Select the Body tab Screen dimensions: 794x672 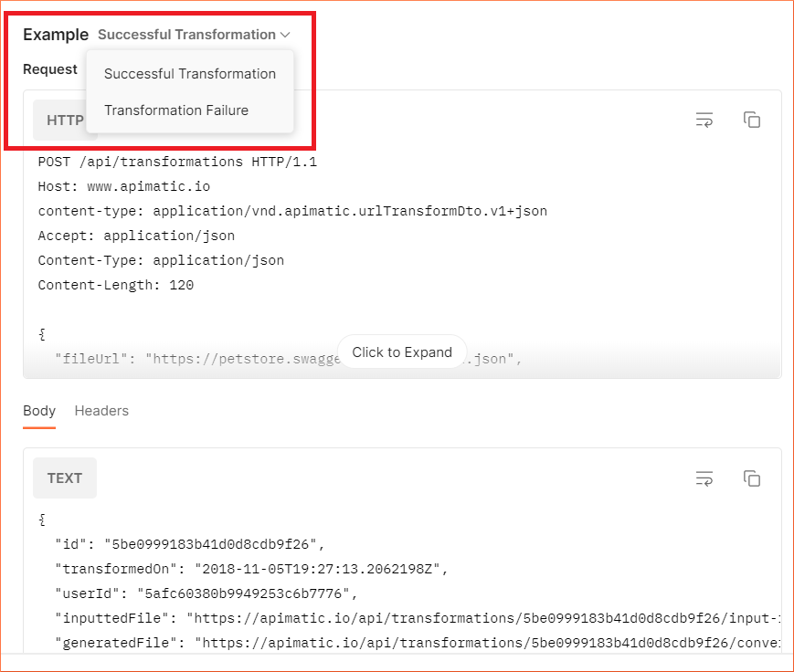(39, 411)
